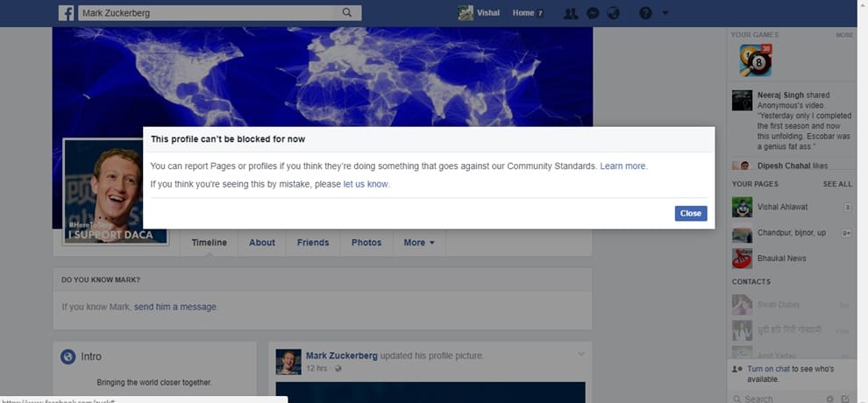Open the Chandpur, bijnor, up page
The width and height of the screenshot is (868, 403).
(792, 233)
